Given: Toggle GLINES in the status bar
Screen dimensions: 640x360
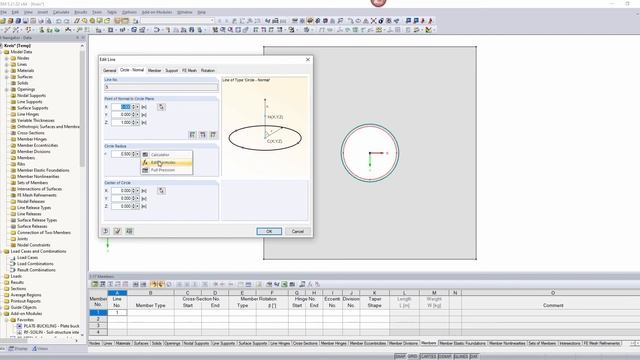Looking at the screenshot, I should point(460,356).
